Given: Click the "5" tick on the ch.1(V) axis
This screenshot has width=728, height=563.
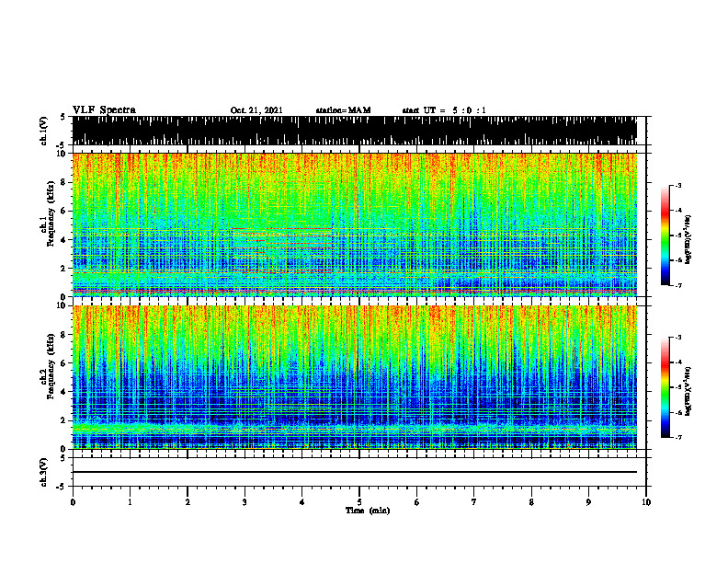Looking at the screenshot, I should click(63, 117).
